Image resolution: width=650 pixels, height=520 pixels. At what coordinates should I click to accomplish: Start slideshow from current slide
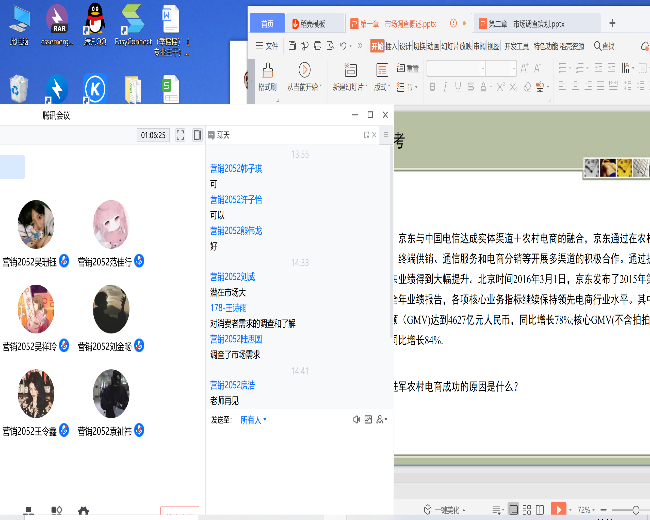[x=303, y=74]
